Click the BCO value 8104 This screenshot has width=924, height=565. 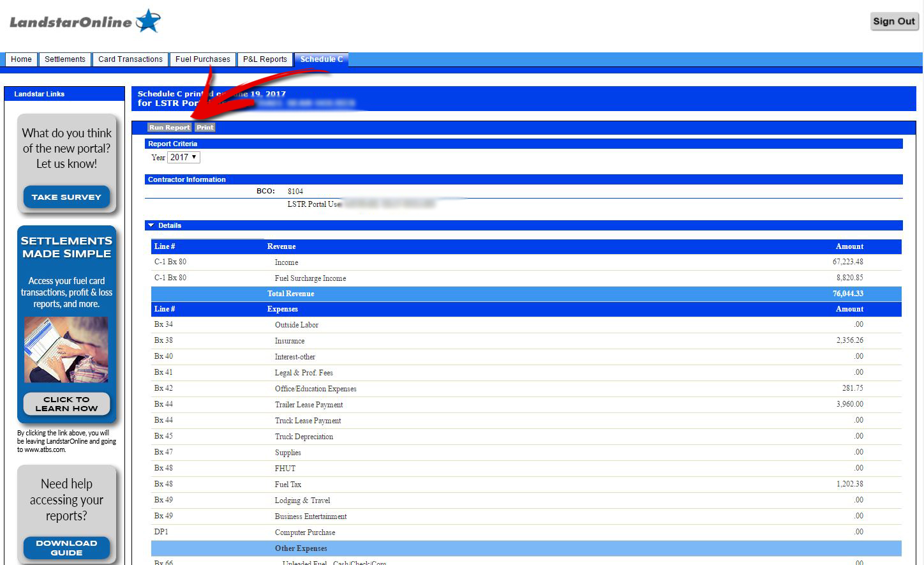coord(295,191)
